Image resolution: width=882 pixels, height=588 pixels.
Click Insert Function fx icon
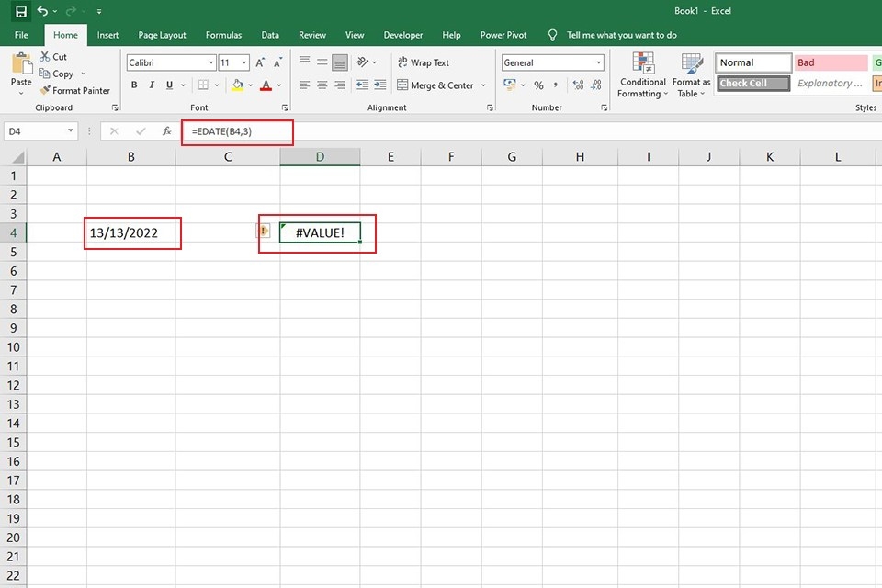[x=167, y=131]
